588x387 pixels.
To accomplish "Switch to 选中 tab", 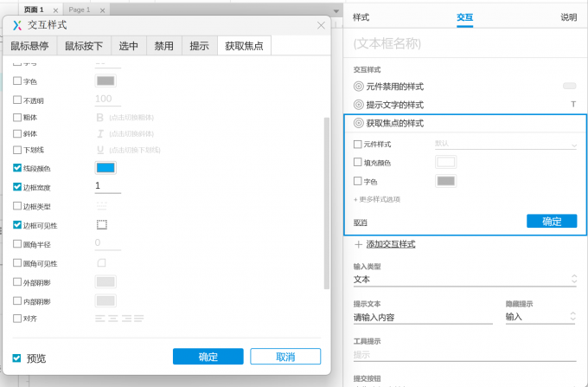I will click(x=129, y=46).
